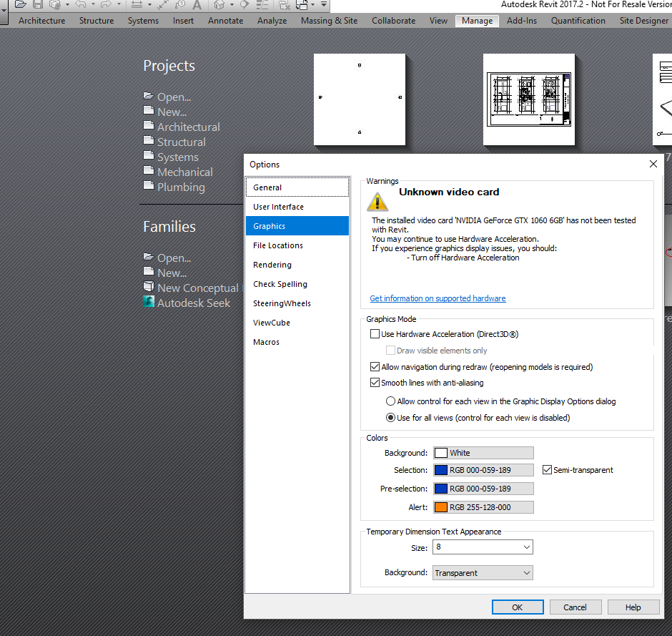The image size is (672, 636).
Task: Switch to the Manage ribbon tab
Action: point(476,21)
